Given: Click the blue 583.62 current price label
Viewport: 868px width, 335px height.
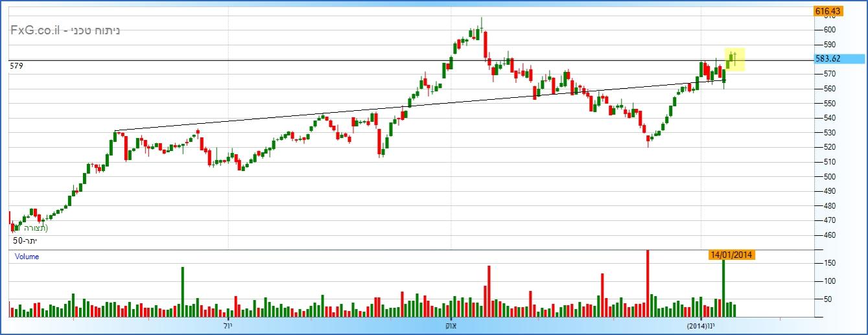Looking at the screenshot, I should (828, 58).
